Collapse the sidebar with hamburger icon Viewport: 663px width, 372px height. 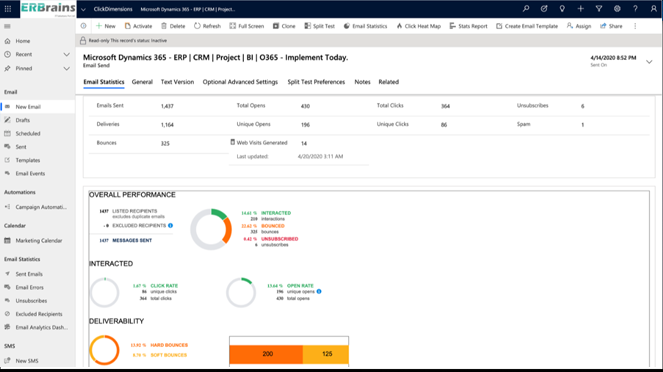(x=7, y=26)
